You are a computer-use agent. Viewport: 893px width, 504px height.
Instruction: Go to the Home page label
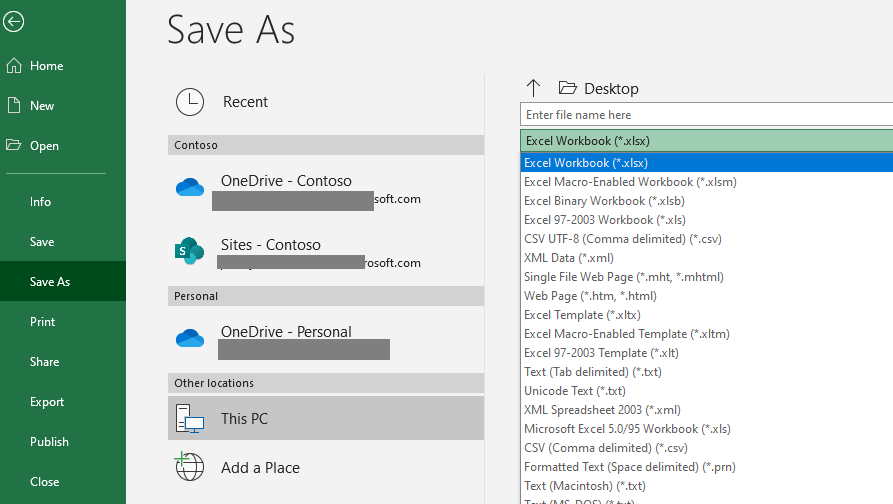pos(47,65)
